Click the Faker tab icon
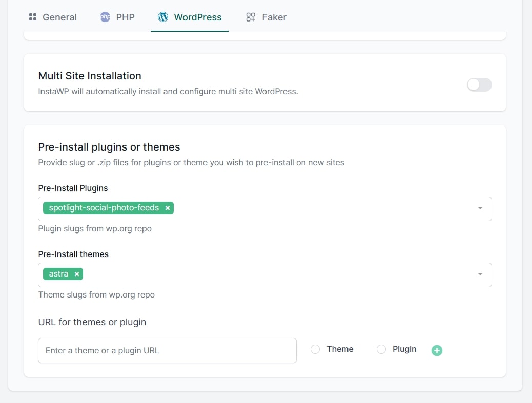 (251, 17)
